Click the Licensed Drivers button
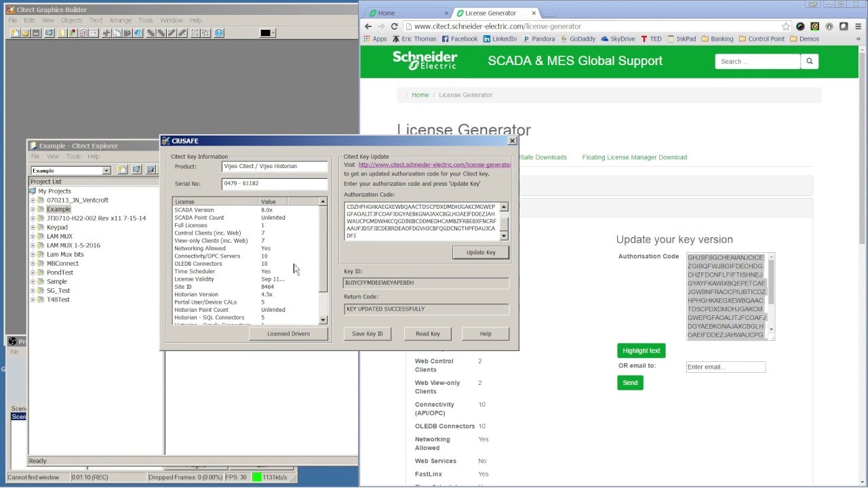This screenshot has height=488, width=868. point(288,333)
